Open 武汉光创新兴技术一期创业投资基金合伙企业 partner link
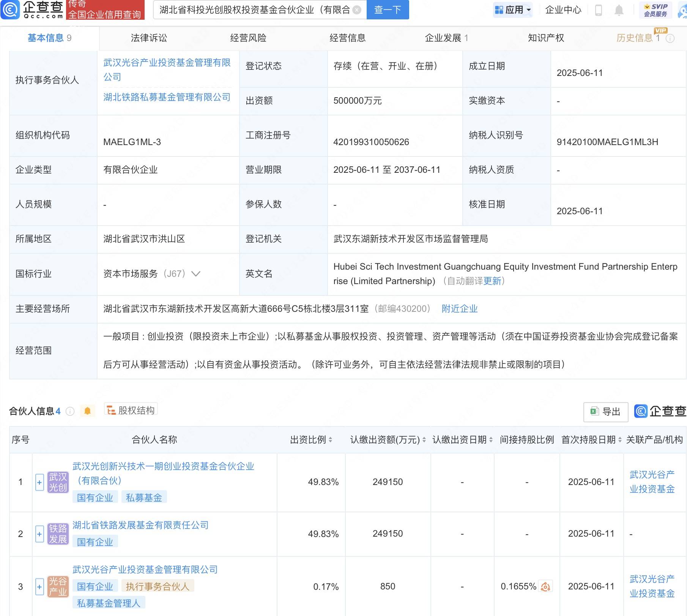The height and width of the screenshot is (616, 687). (x=163, y=474)
